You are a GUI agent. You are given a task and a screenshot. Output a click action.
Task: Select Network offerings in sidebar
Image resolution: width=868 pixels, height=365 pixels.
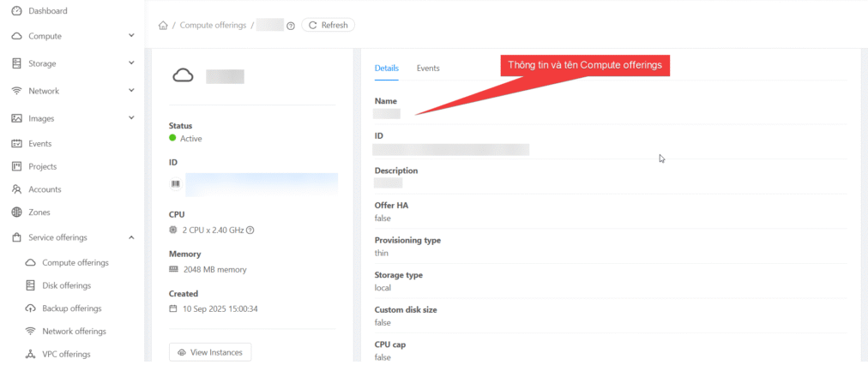pos(74,332)
